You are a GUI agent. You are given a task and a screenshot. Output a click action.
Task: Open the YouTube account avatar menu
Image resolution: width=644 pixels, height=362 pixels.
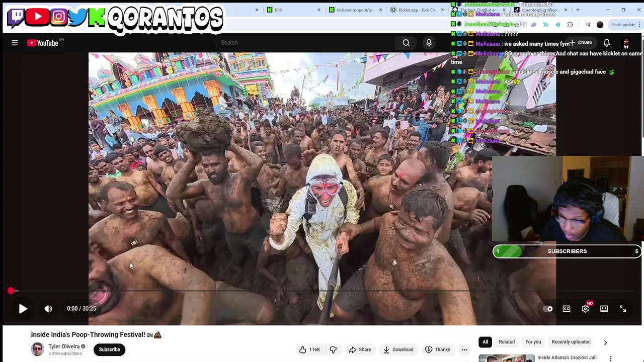pos(626,43)
